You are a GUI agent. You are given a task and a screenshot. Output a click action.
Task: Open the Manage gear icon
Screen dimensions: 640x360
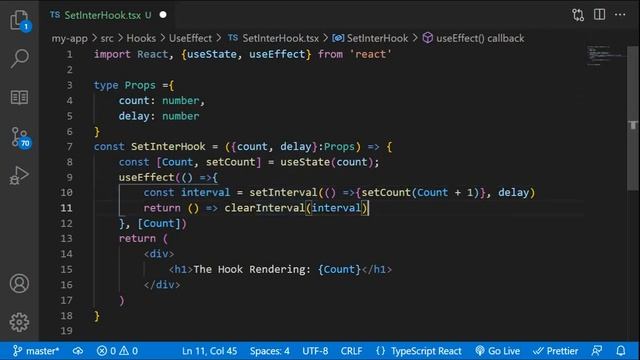pos(19,322)
